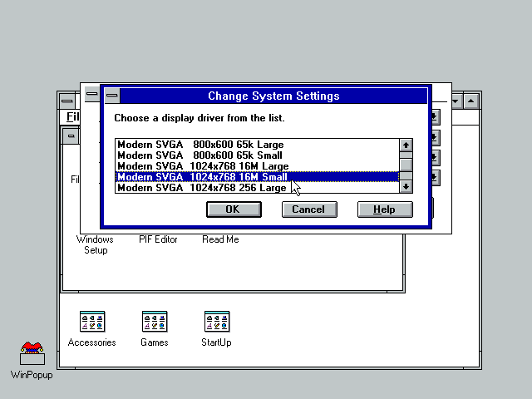Click the PIF Editor icon label
532x399 pixels.
pyautogui.click(x=157, y=239)
